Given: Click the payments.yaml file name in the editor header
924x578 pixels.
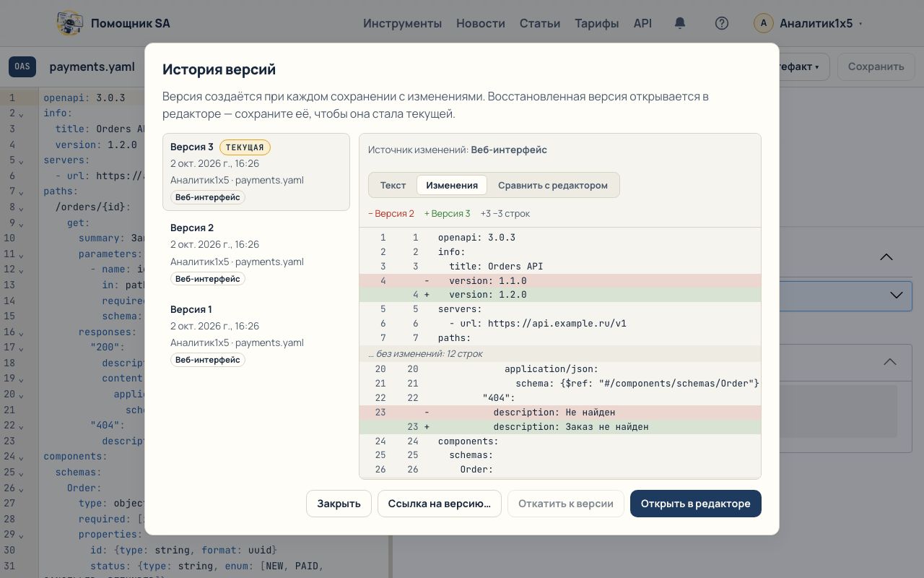Looking at the screenshot, I should point(92,66).
